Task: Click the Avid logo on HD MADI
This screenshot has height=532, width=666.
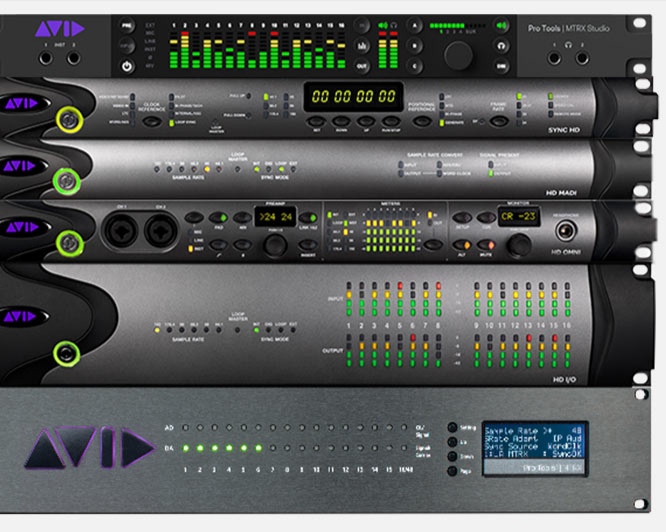Action: click(20, 166)
